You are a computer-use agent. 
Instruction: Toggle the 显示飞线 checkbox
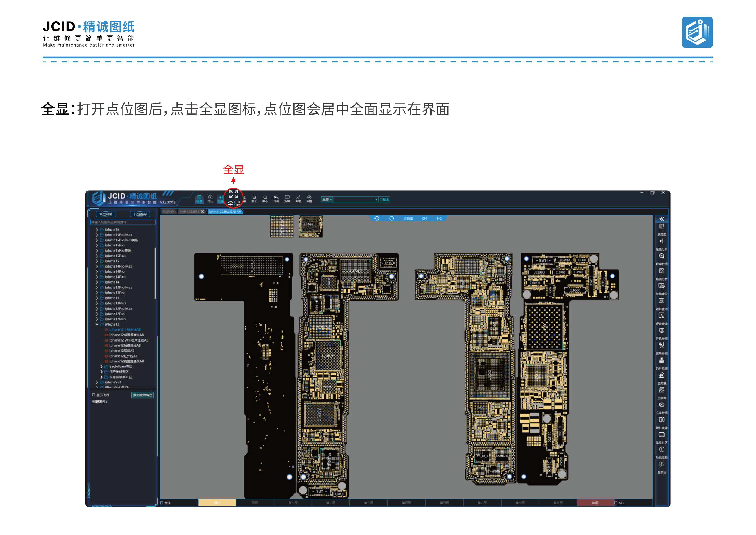(94, 395)
